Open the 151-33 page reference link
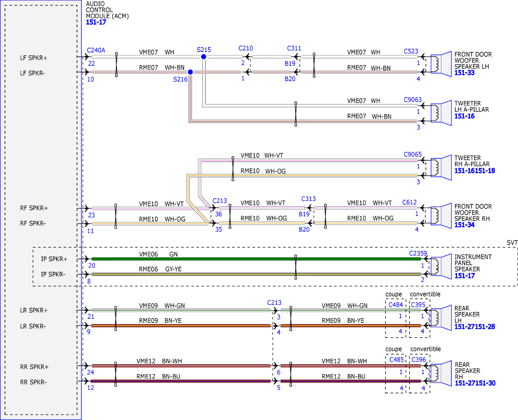 click(x=464, y=73)
